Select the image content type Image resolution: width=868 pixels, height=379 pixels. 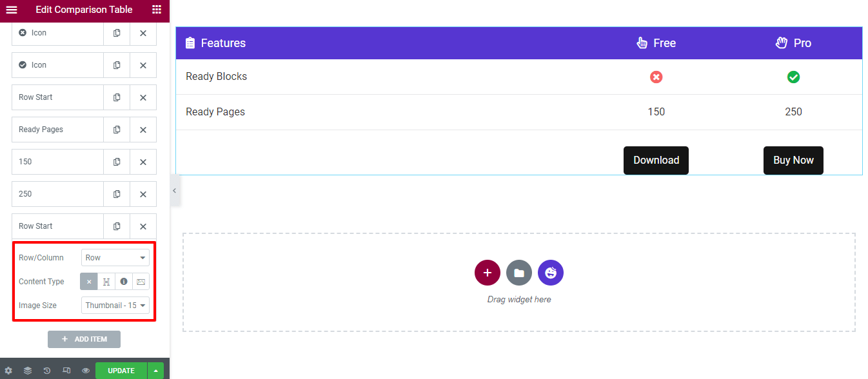(x=141, y=282)
